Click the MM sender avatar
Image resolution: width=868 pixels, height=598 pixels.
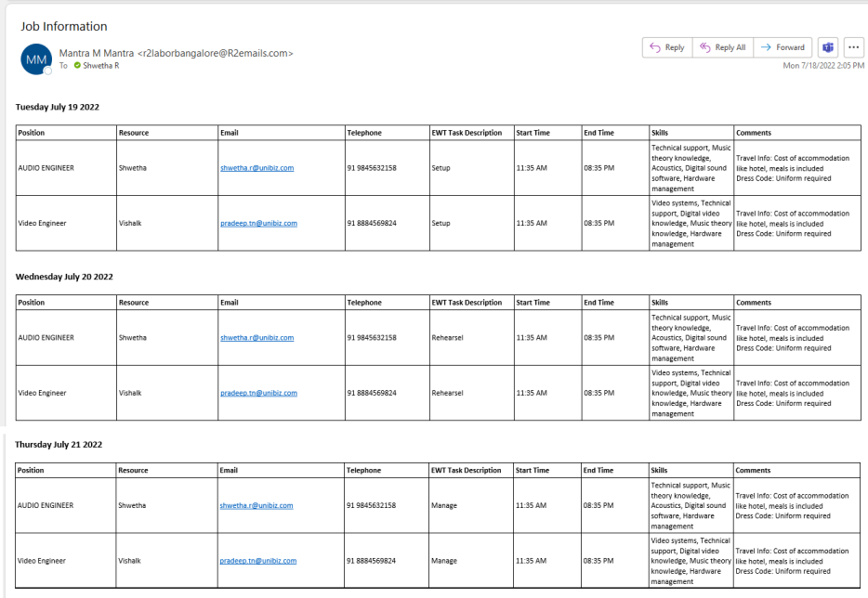(x=36, y=59)
